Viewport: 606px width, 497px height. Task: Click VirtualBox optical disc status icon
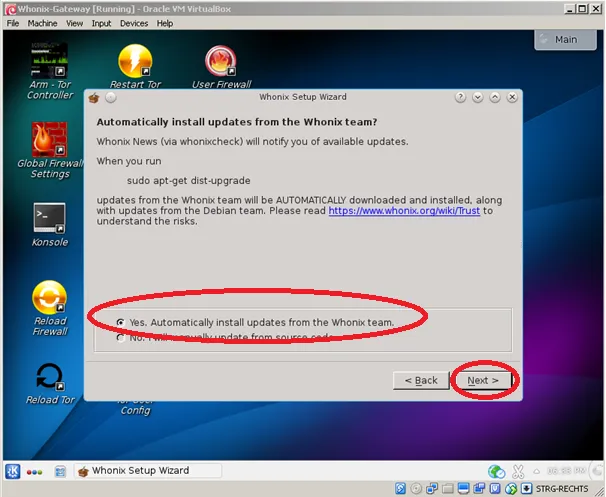(x=416, y=488)
